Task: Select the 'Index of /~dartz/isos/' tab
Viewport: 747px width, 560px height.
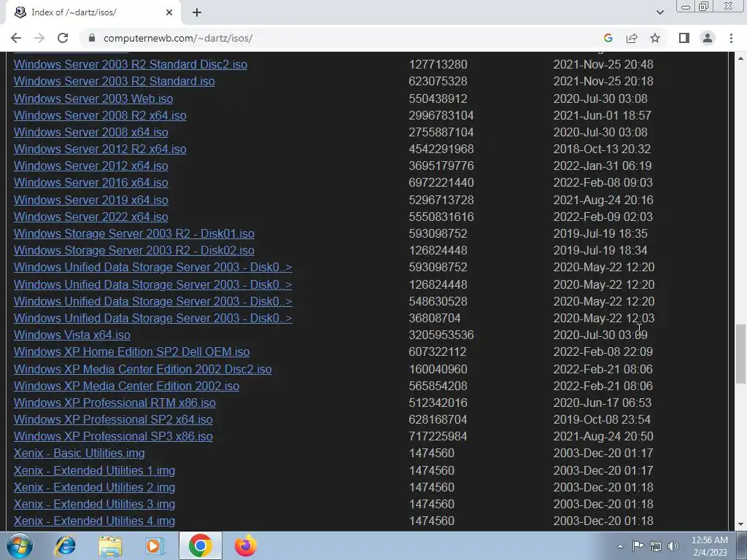Action: (x=93, y=12)
